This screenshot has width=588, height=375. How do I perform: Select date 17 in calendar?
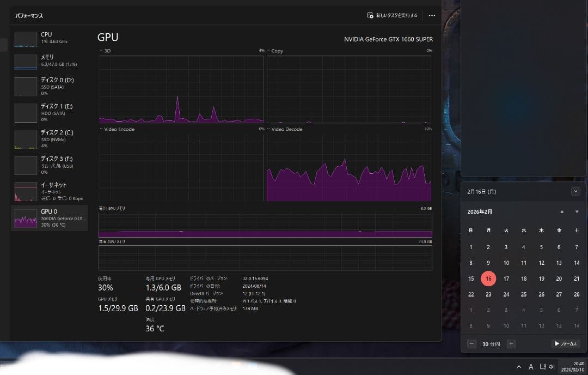[506, 279]
